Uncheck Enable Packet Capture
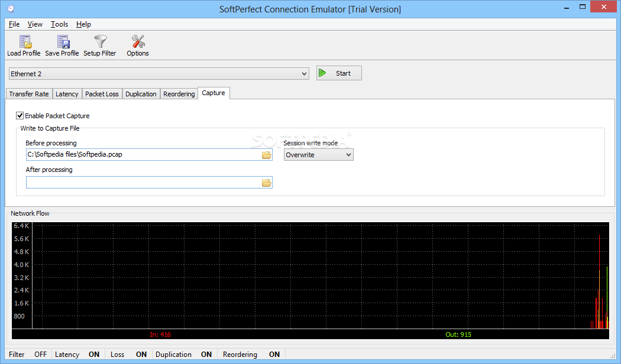The height and width of the screenshot is (364, 621). [x=20, y=116]
